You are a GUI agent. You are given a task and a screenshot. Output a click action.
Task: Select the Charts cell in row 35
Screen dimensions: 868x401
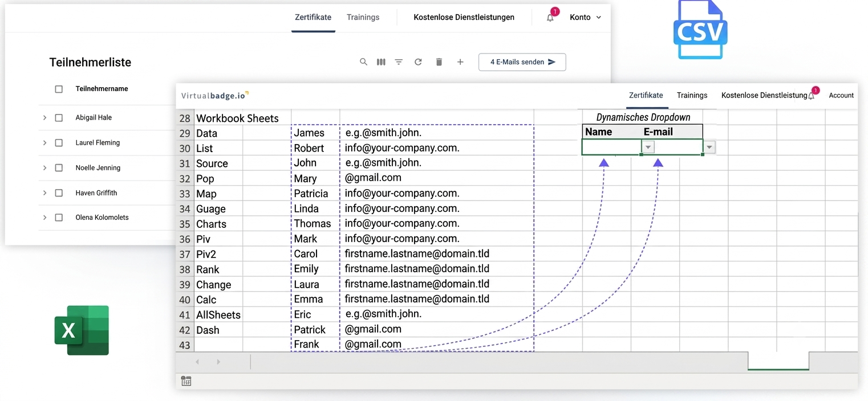(218, 224)
